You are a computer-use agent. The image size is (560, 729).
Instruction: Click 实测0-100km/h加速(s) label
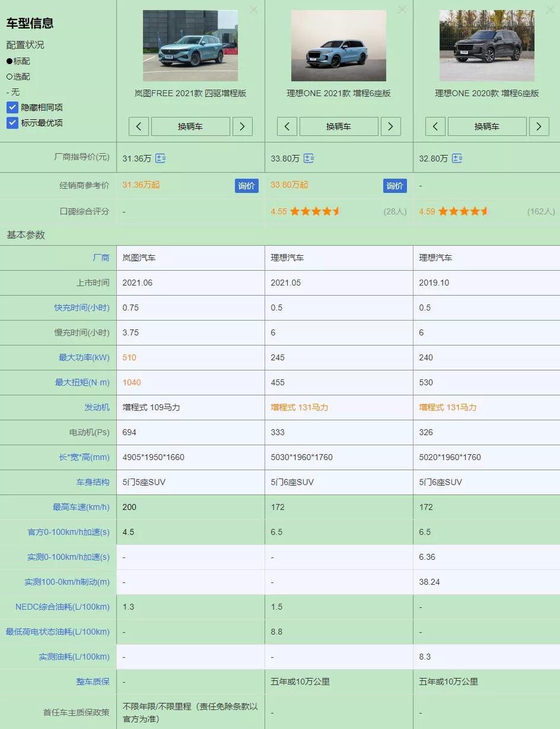[69, 557]
